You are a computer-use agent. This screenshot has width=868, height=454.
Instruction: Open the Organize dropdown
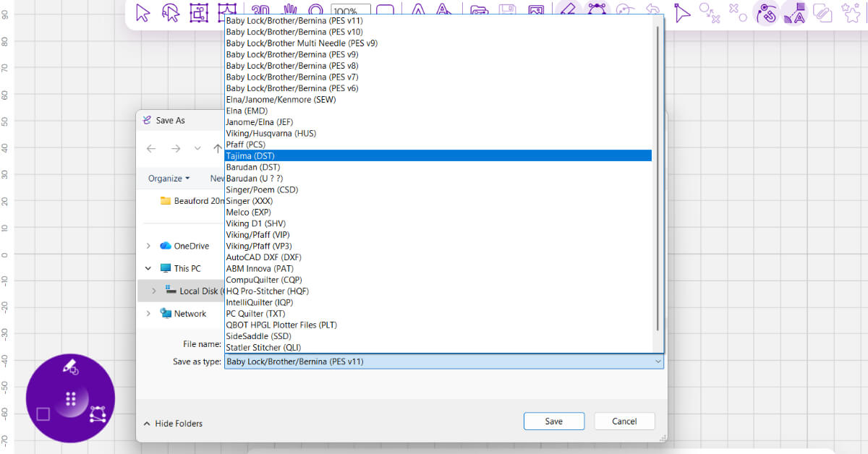point(168,178)
